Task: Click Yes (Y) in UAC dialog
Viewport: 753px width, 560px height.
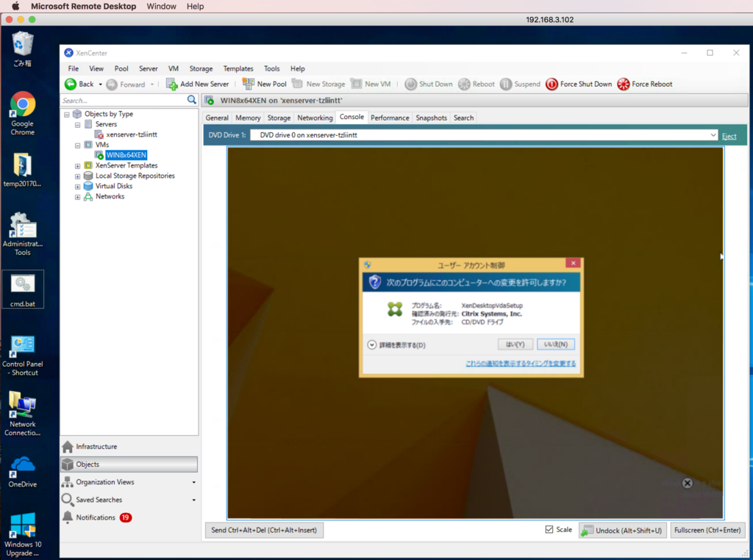Action: pos(515,345)
